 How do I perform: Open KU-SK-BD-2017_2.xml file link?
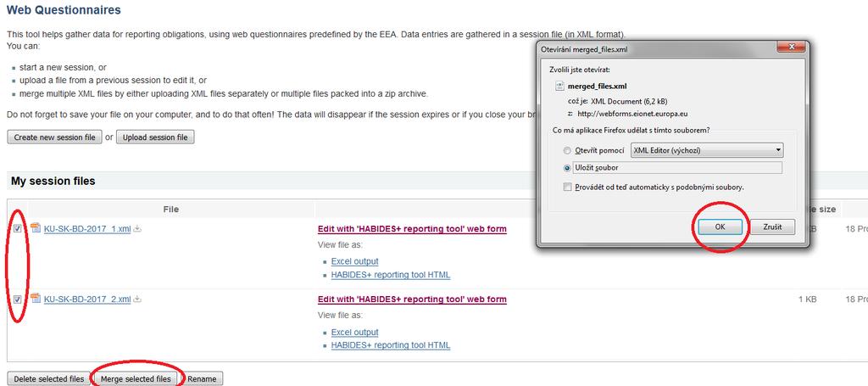click(x=87, y=299)
